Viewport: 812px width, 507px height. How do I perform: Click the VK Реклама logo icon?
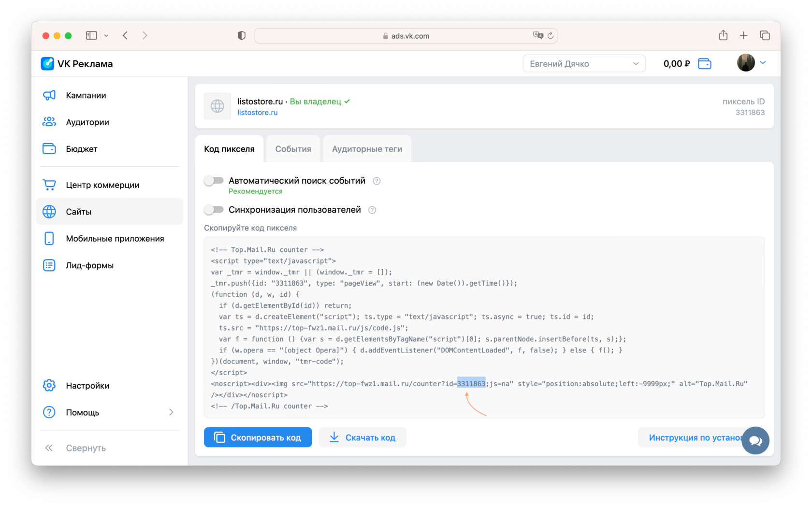click(x=47, y=63)
